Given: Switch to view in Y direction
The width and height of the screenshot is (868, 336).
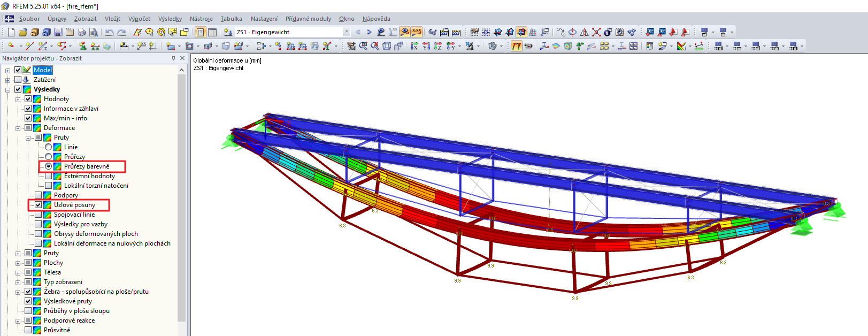Looking at the screenshot, I should click(x=426, y=46).
